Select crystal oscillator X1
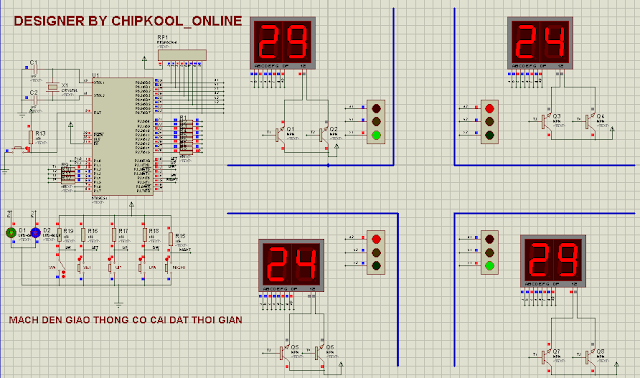 click(x=52, y=86)
